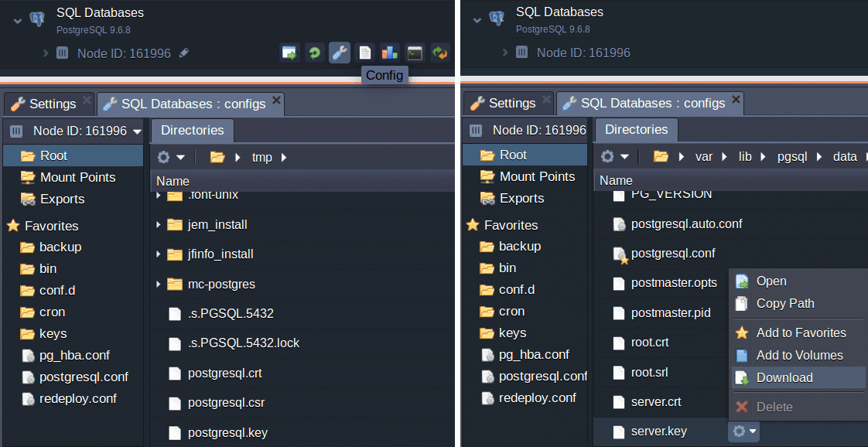Click var breadcrumb segment
This screenshot has height=447, width=868.
(x=703, y=156)
